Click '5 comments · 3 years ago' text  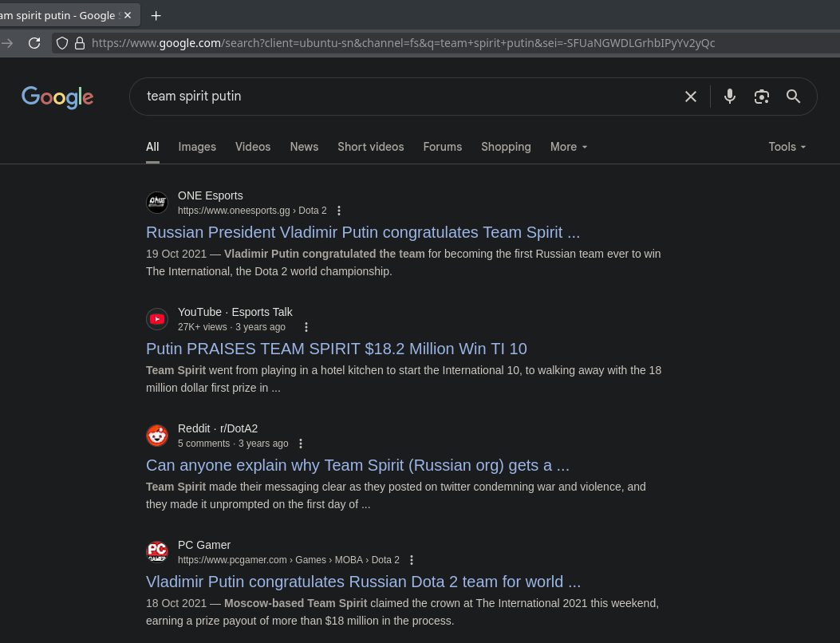click(233, 444)
